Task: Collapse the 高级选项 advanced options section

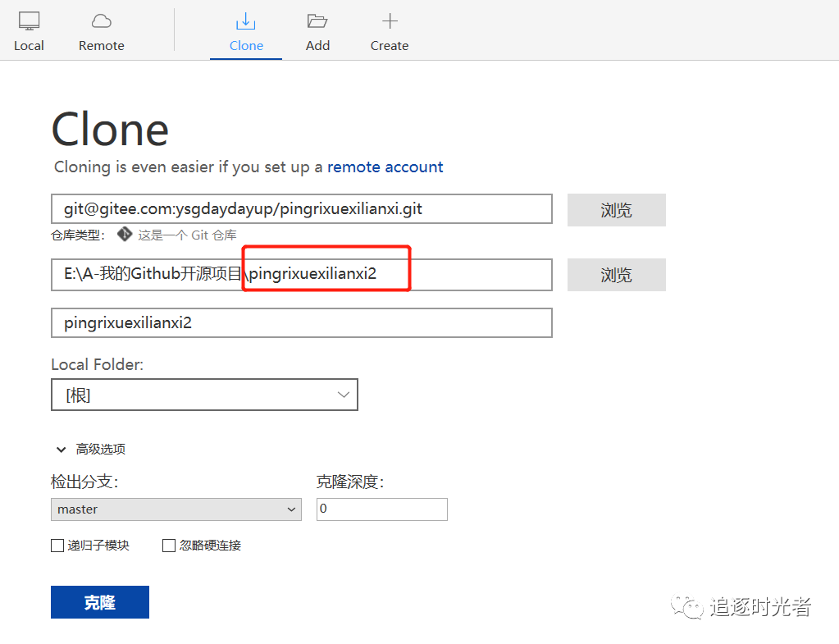Action: (x=91, y=449)
